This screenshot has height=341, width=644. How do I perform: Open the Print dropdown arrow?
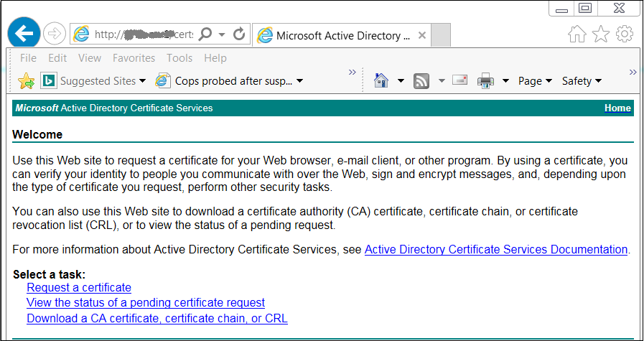pos(505,81)
